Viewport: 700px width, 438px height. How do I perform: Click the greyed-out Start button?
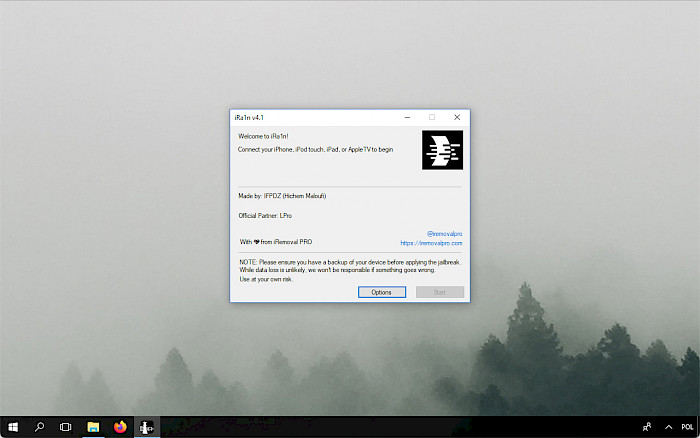coord(440,292)
